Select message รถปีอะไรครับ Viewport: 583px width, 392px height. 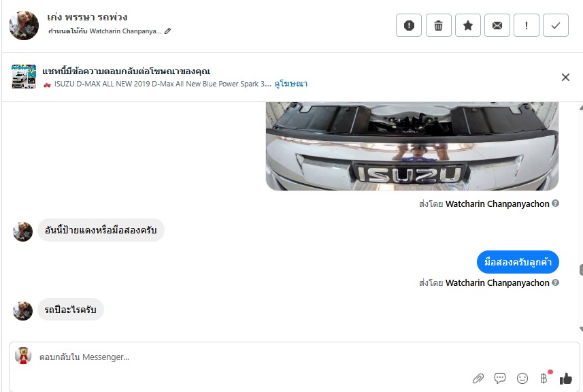click(71, 310)
